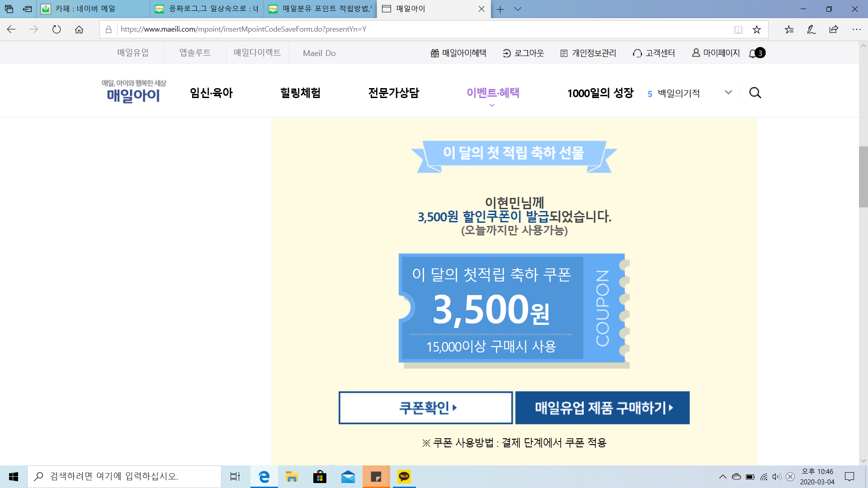The image size is (868, 488).
Task: Click the favorites star in address bar
Action: [x=757, y=29]
